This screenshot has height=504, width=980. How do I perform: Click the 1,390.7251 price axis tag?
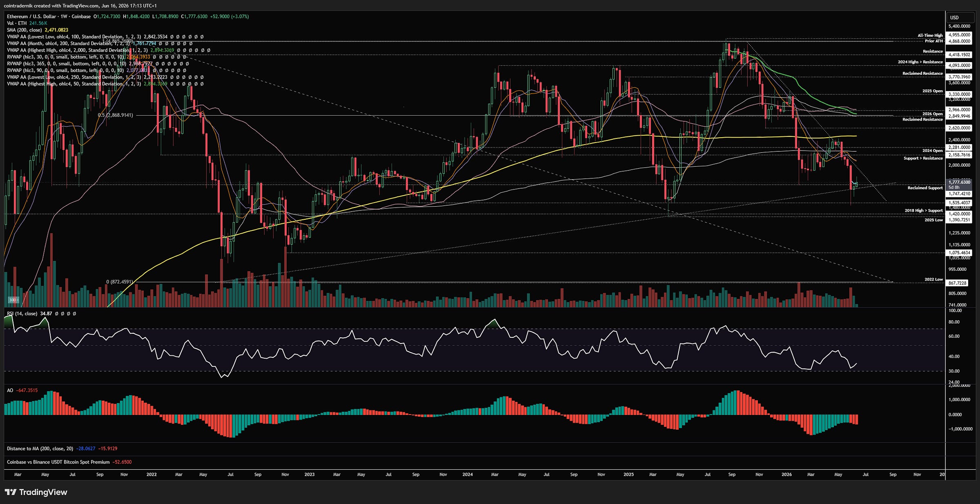[x=959, y=220]
